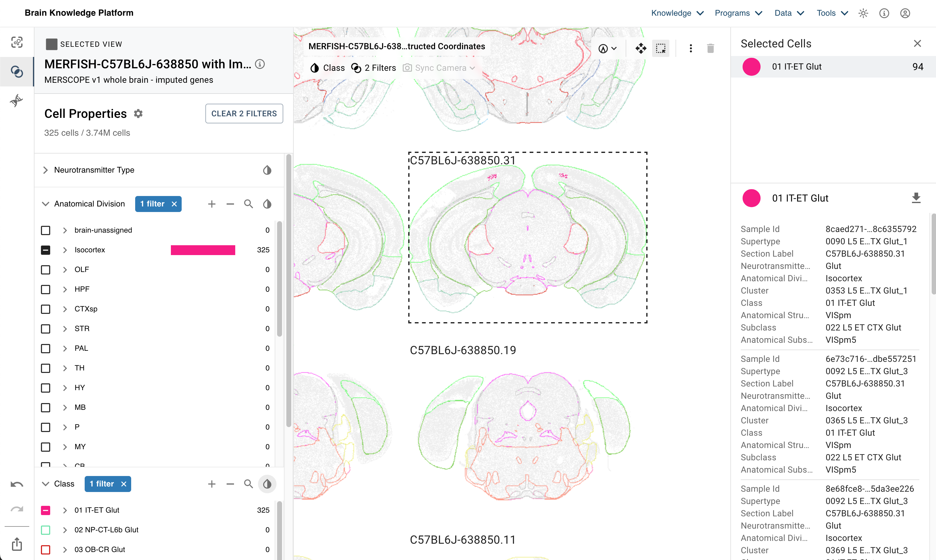
Task: Check the OLF checkbox
Action: pos(46,270)
